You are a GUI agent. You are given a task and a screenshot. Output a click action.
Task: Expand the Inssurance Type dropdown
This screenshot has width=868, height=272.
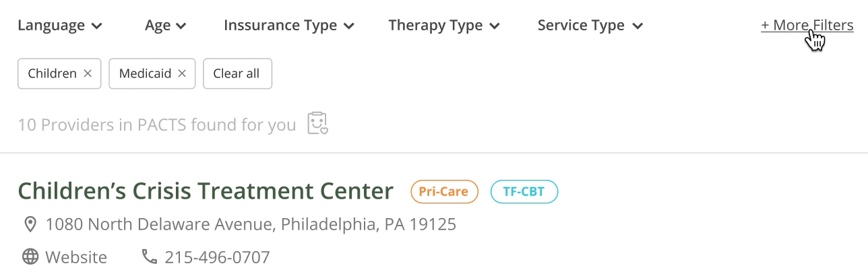[289, 26]
